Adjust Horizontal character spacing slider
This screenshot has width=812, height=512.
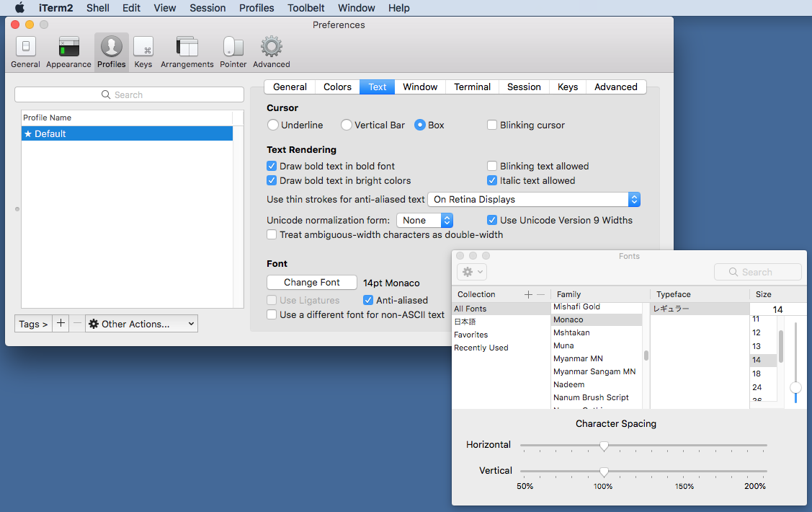point(604,446)
